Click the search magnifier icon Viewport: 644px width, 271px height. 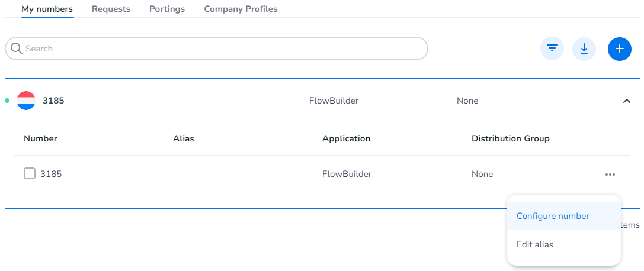[x=17, y=49]
